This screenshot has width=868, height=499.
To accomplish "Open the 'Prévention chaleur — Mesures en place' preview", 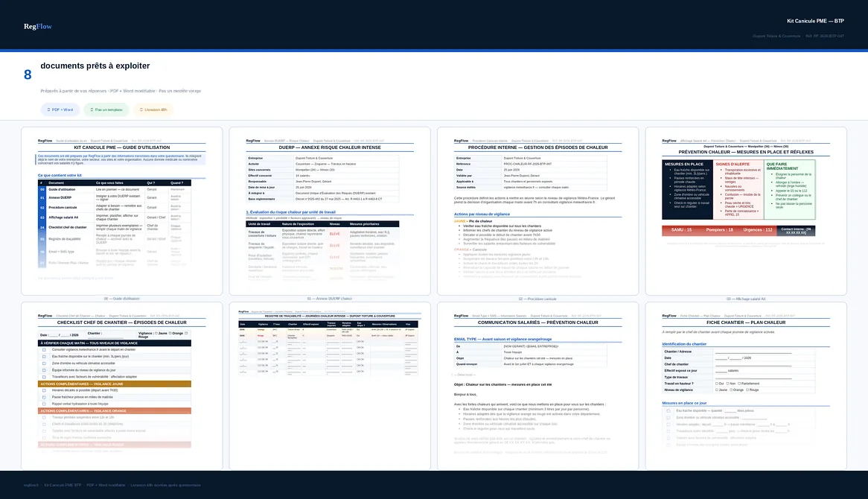I will [x=746, y=211].
